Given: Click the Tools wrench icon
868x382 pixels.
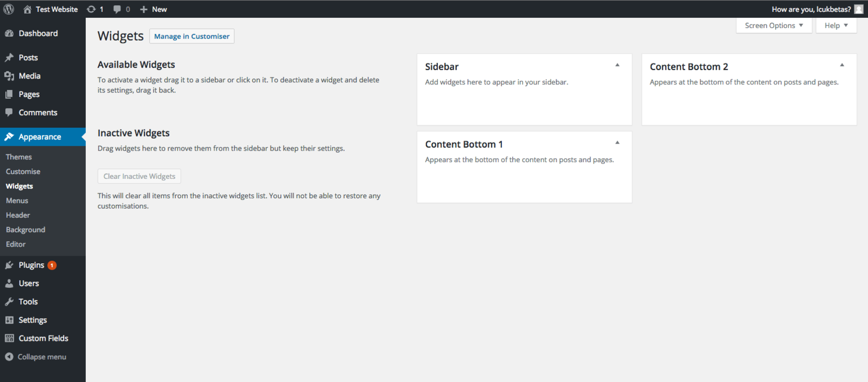Looking at the screenshot, I should [9, 302].
